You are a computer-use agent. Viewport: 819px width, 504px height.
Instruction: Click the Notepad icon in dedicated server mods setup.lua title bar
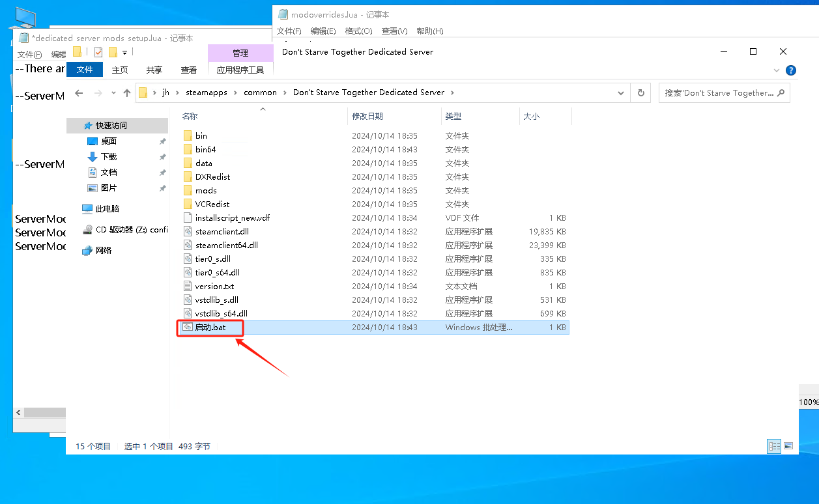24,38
